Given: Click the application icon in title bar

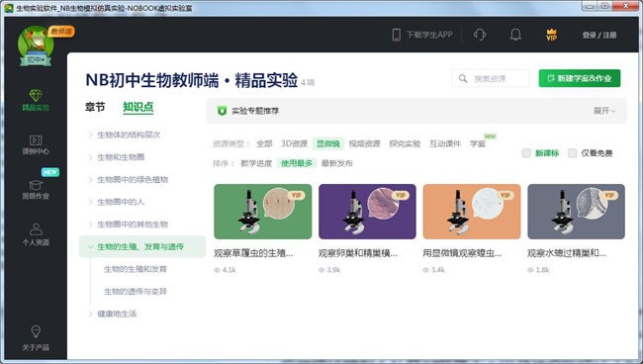Looking at the screenshot, I should coord(9,8).
